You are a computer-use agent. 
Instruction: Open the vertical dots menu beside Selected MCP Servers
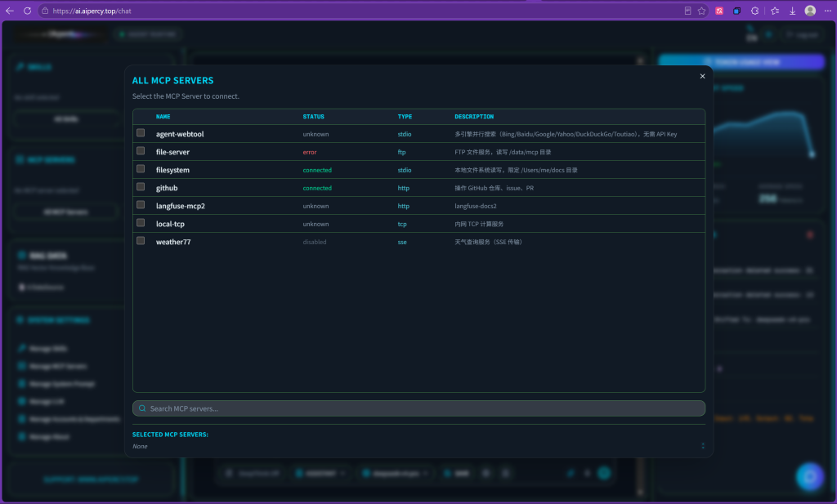click(702, 446)
